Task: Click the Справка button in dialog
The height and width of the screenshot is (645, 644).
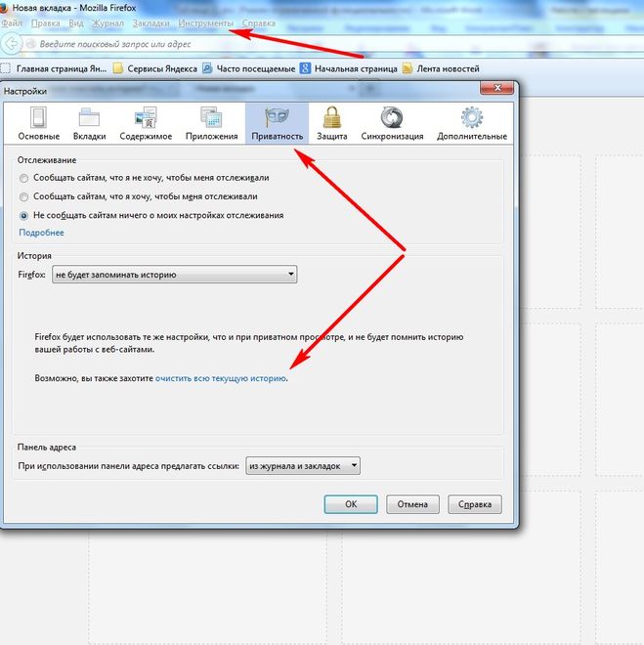Action: coord(475,504)
